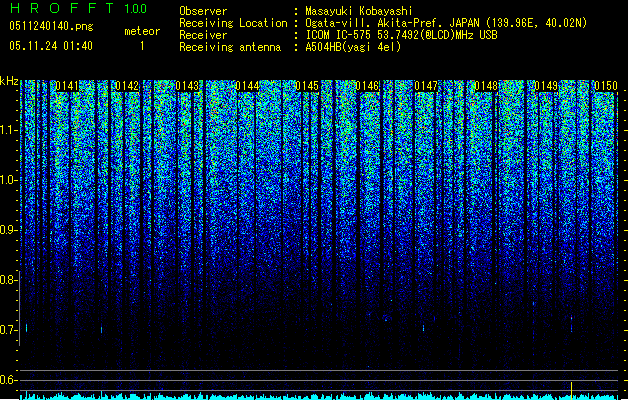Image resolution: width=629 pixels, height=400 pixels.
Task: Click the 0145 time marker
Action: [307, 86]
